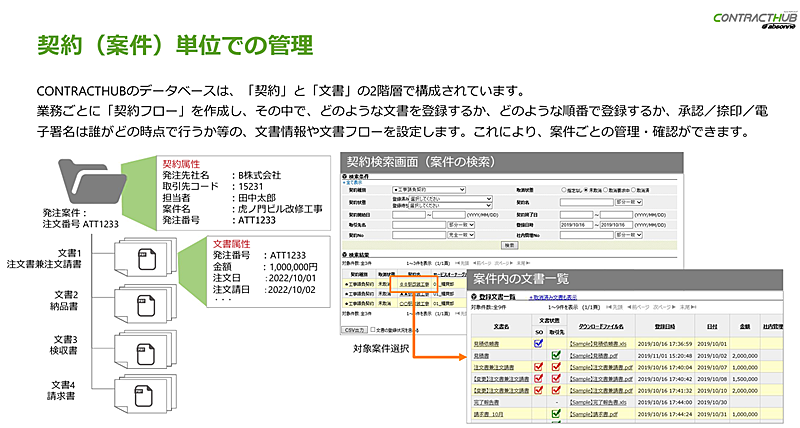This screenshot has height=428, width=800.
Task: Select 取消要求中 radio for 取消状態
Action: pyautogui.click(x=605, y=190)
